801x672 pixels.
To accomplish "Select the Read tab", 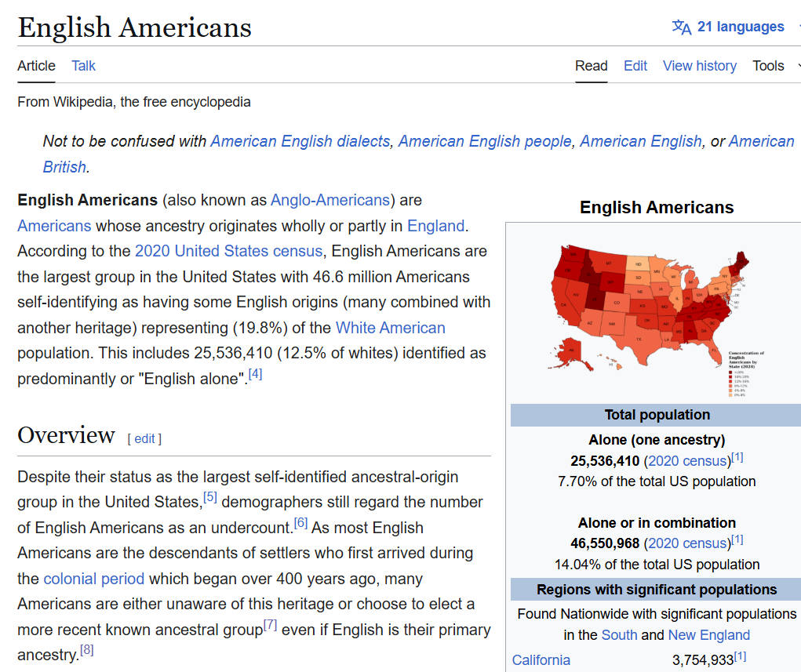I will coord(591,66).
